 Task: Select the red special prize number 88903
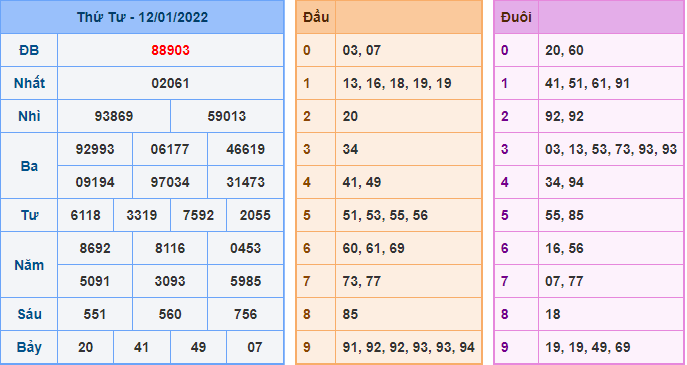tap(170, 50)
